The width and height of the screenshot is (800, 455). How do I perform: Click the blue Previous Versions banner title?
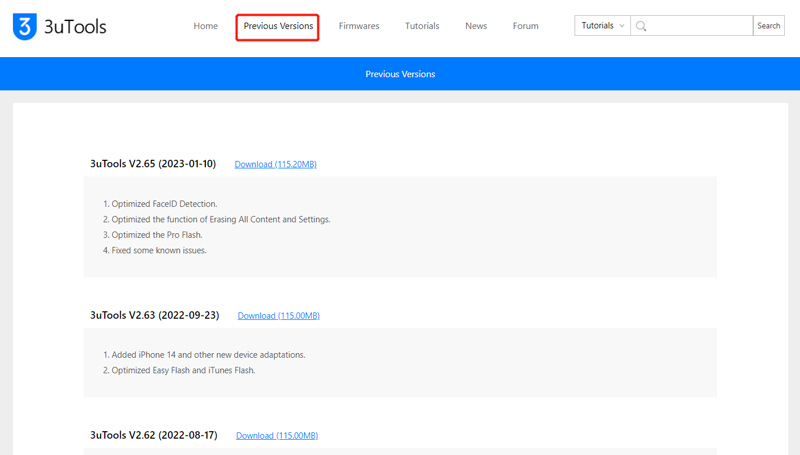(x=400, y=74)
